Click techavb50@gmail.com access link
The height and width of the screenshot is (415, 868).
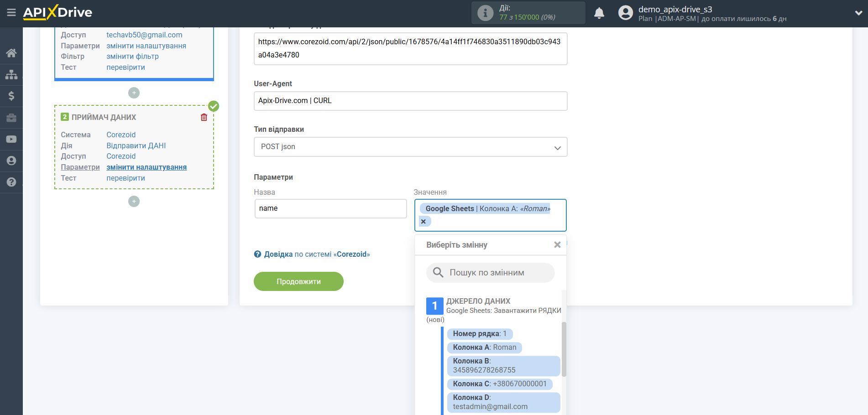pyautogui.click(x=144, y=35)
